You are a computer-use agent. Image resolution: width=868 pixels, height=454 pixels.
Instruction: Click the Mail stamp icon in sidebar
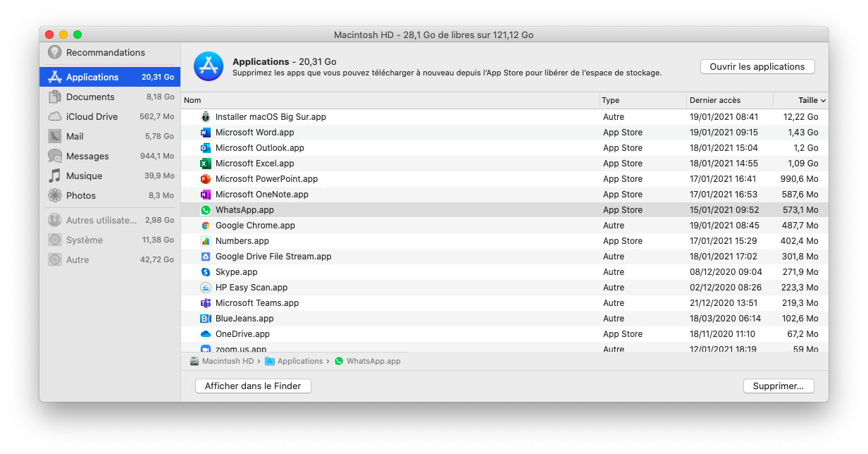(x=55, y=136)
